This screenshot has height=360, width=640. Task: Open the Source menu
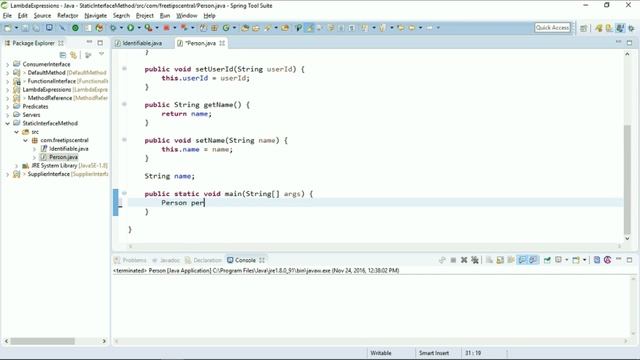pyautogui.click(x=42, y=16)
